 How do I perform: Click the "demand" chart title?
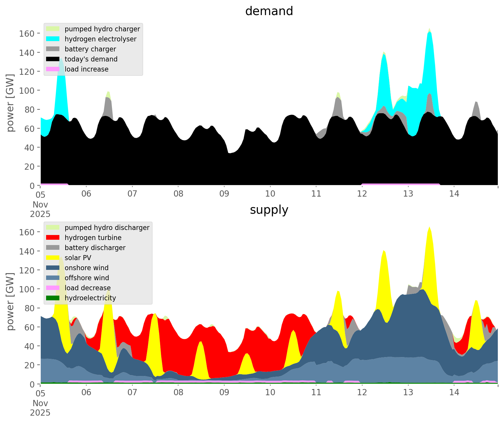click(x=269, y=11)
